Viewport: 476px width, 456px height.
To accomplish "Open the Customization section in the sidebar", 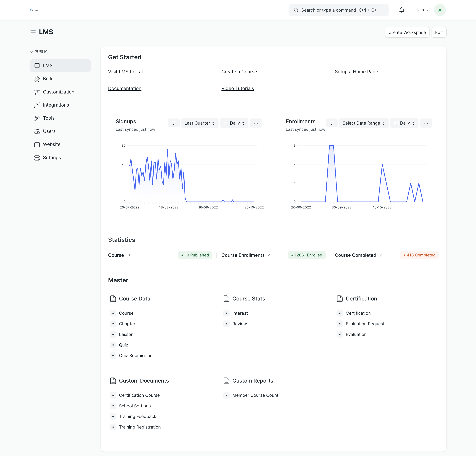I will [x=59, y=92].
